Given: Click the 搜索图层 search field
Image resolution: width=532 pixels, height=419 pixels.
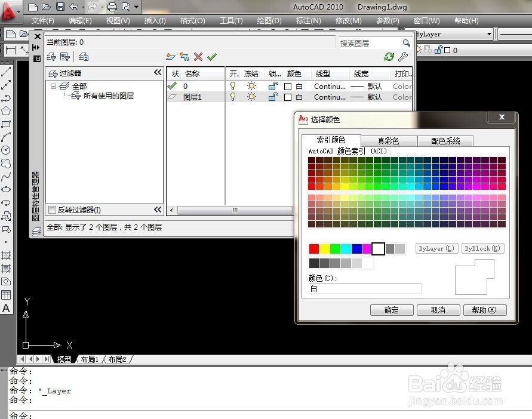Looking at the screenshot, I should coord(370,43).
